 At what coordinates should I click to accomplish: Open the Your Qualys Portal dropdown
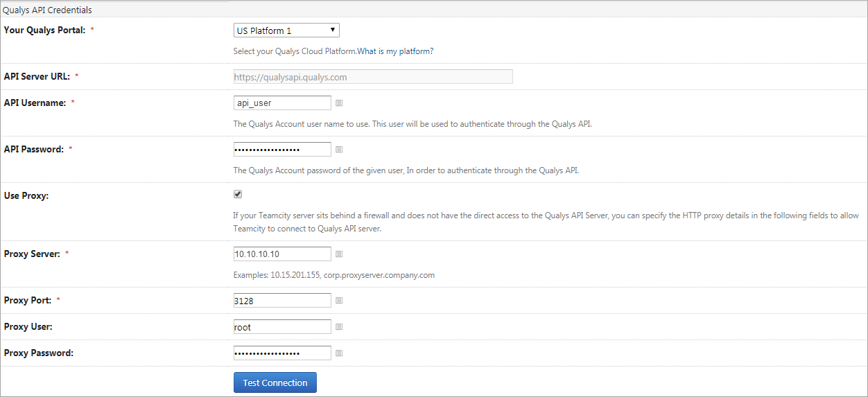(286, 30)
